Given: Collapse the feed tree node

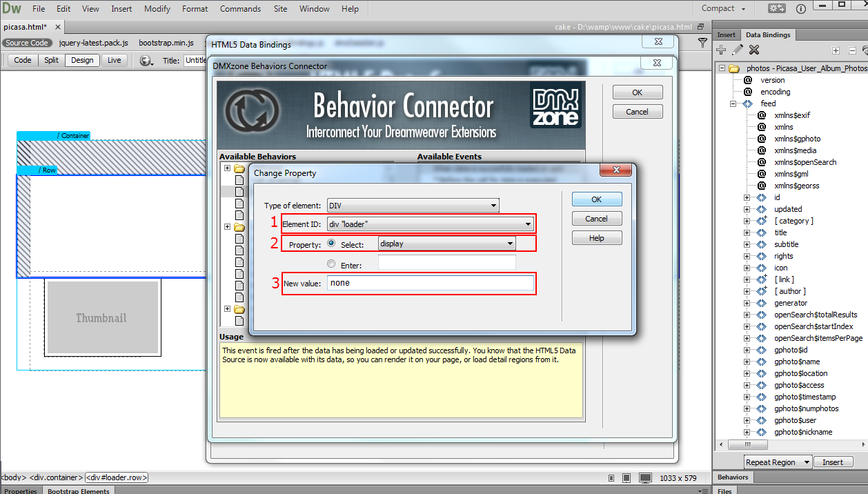Looking at the screenshot, I should click(734, 103).
